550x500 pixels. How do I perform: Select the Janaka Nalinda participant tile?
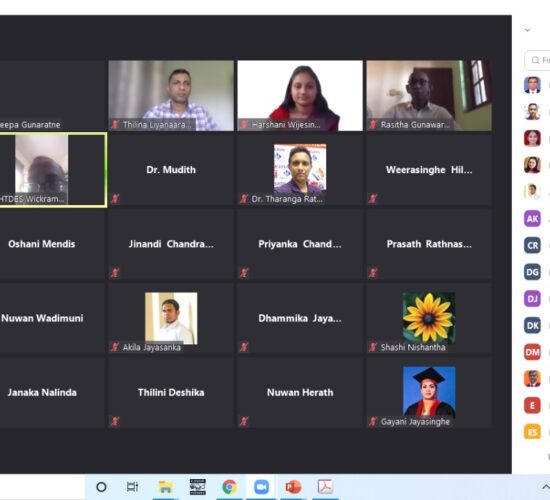[52, 393]
